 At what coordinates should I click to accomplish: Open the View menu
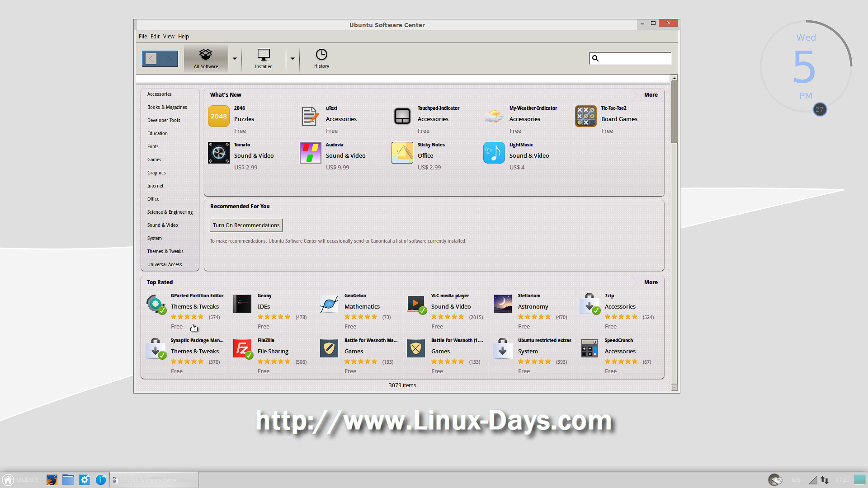point(169,37)
